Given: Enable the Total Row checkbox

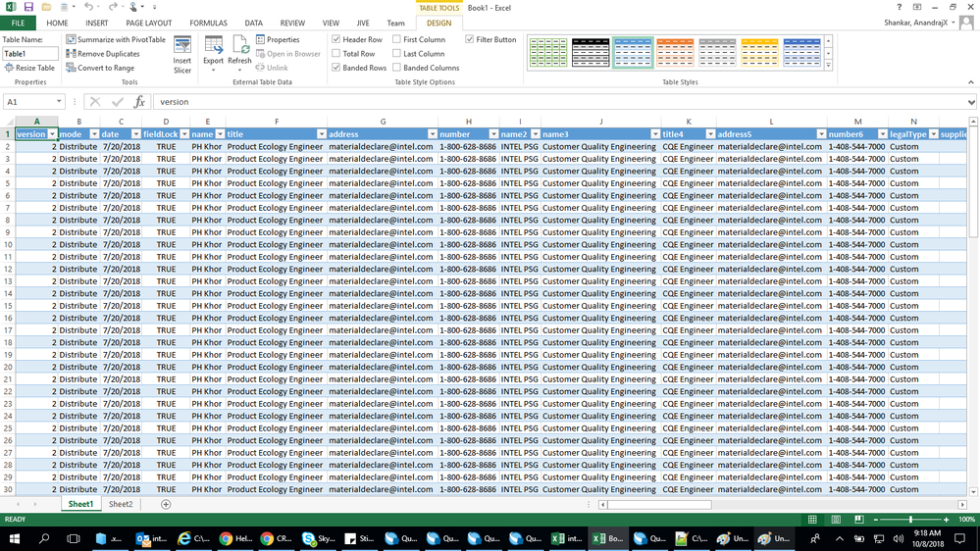Looking at the screenshot, I should [x=336, y=54].
